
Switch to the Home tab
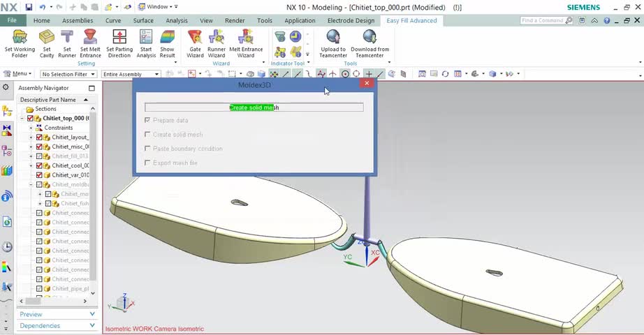[x=41, y=20]
